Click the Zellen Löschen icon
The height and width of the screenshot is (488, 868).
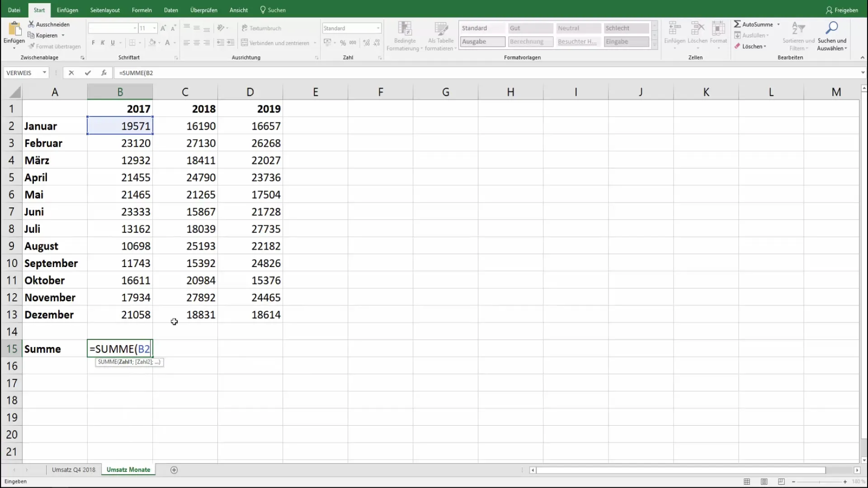[698, 28]
